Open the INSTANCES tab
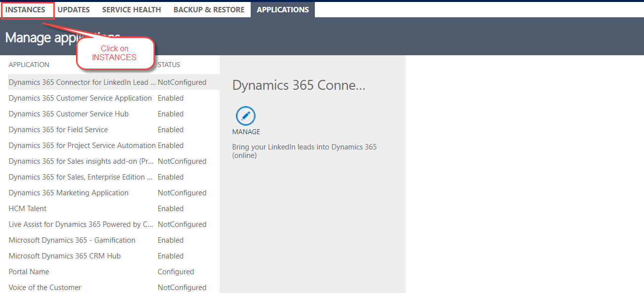Screen dimensions: 644x293 [x=25, y=10]
